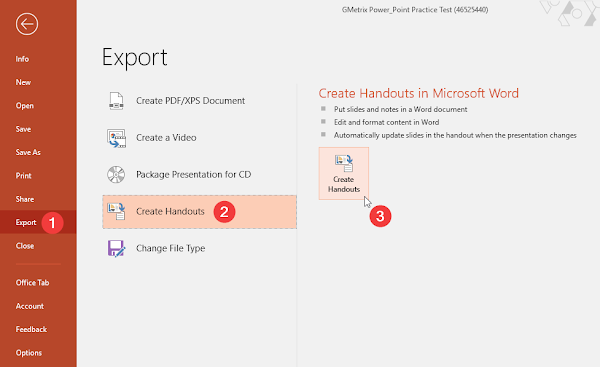Click the Change File Type floppy icon
The image size is (600, 367).
click(x=116, y=248)
